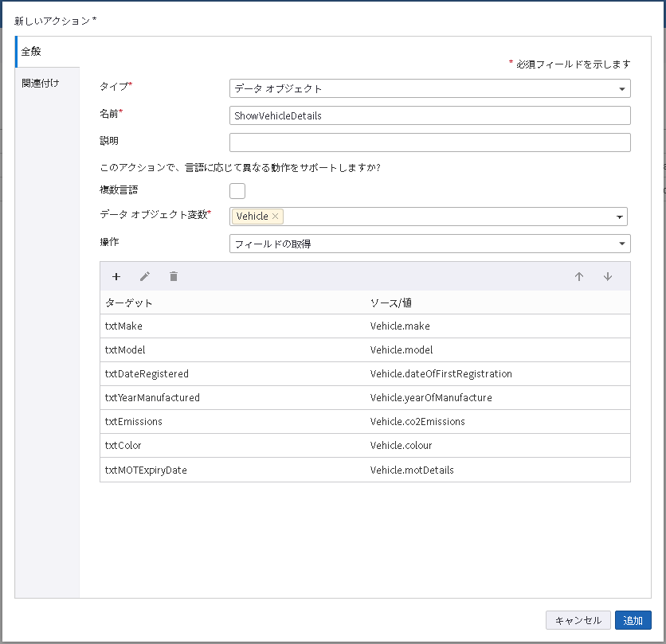Toggle the 複数言語 checkbox
This screenshot has width=666, height=644.
coord(237,190)
